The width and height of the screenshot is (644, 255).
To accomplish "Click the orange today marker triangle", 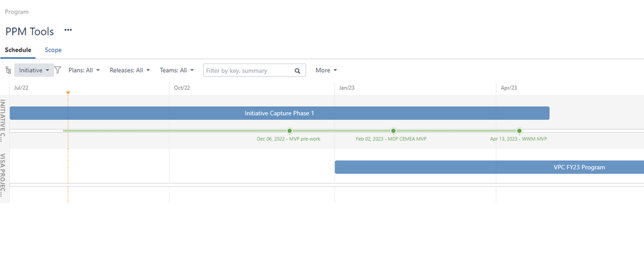I will (68, 93).
